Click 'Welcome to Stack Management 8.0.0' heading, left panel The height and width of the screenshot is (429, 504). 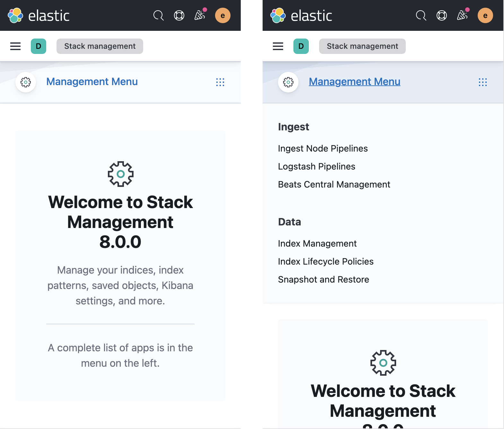120,222
